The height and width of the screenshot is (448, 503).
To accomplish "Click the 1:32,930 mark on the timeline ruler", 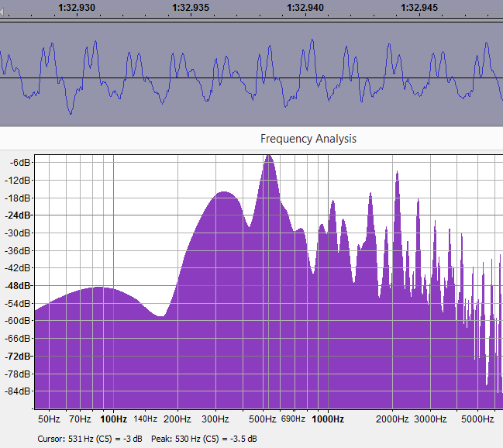I will 77,7.
